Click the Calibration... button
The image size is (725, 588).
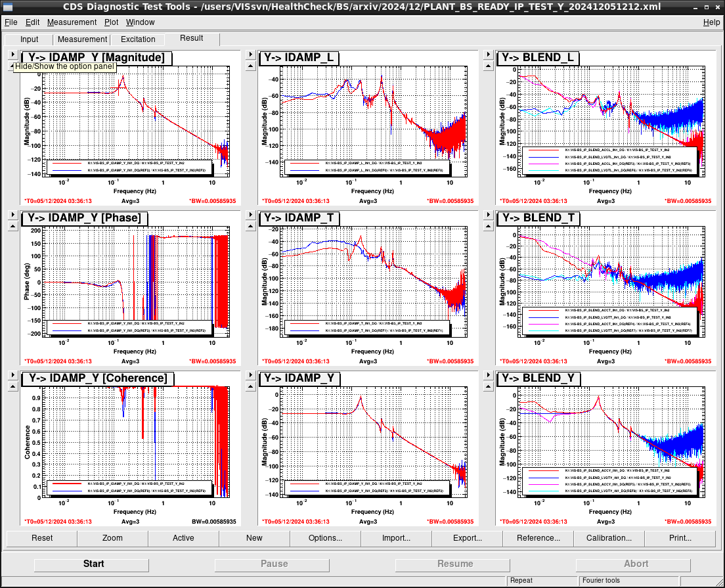609,538
